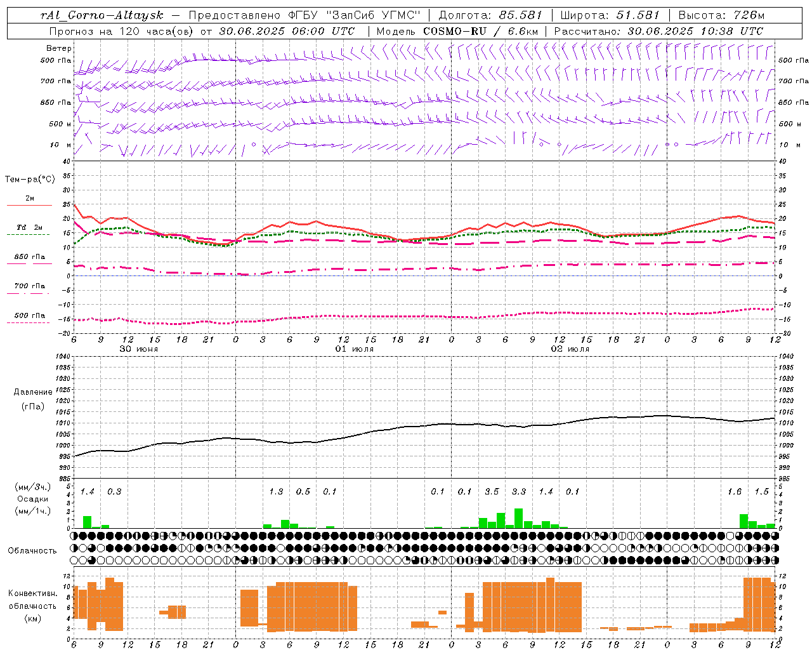Click the Облачность cloud cover label
Image resolution: width=812 pixels, height=650 pixels.
click(32, 551)
